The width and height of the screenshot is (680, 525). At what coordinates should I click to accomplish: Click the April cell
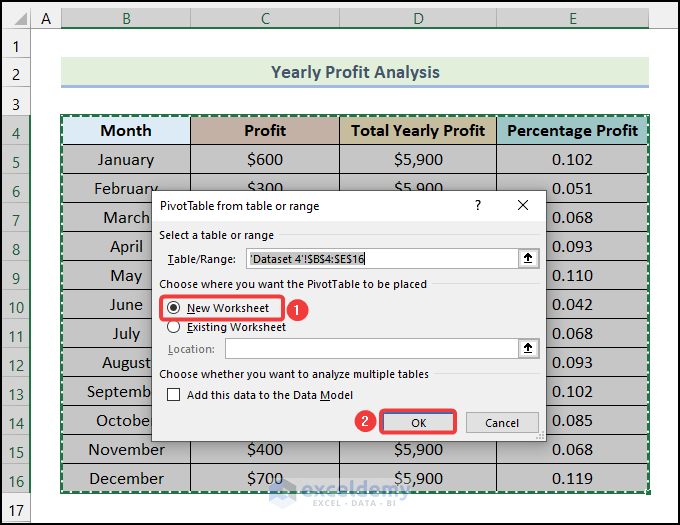pyautogui.click(x=108, y=247)
